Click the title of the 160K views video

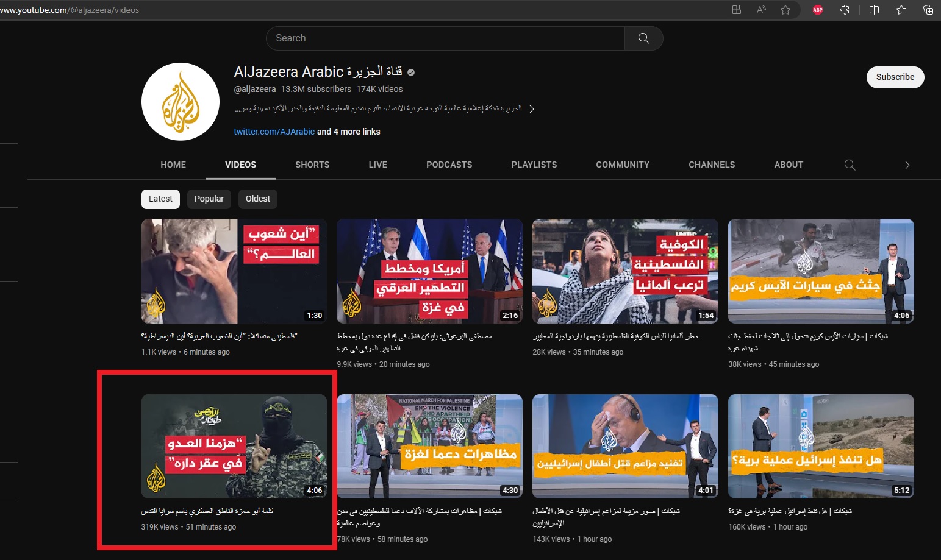(790, 511)
